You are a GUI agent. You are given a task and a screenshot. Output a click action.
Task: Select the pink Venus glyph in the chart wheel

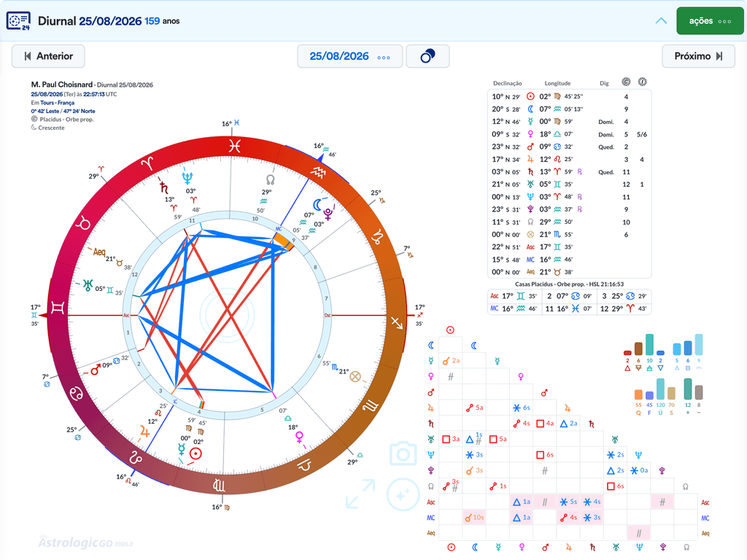(x=300, y=437)
